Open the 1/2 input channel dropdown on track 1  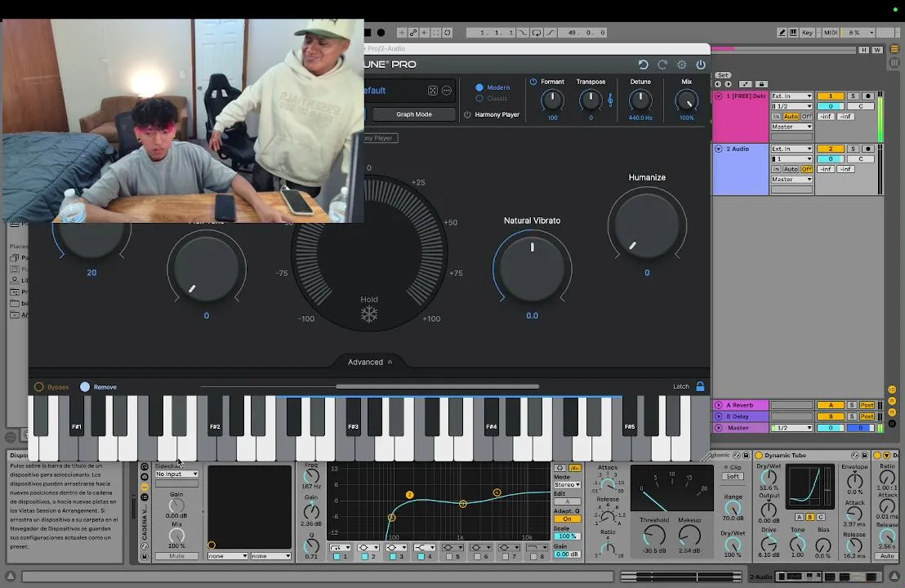pyautogui.click(x=791, y=106)
